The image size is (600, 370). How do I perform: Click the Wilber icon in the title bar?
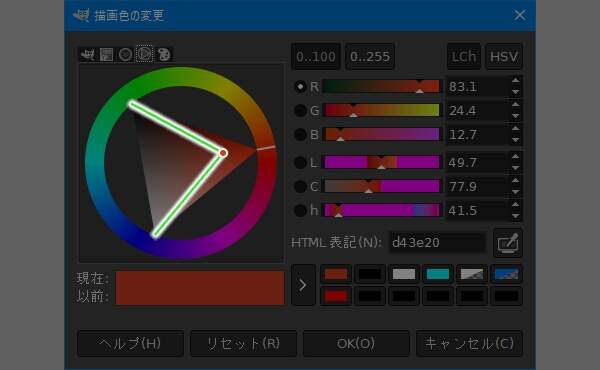(81, 15)
